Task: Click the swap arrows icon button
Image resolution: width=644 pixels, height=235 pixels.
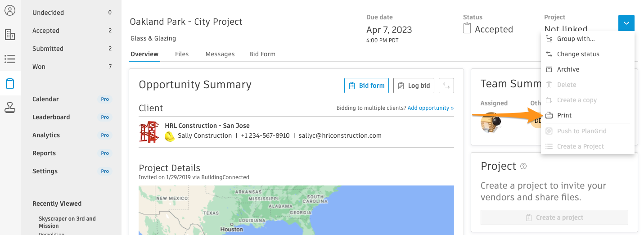Action: point(446,86)
